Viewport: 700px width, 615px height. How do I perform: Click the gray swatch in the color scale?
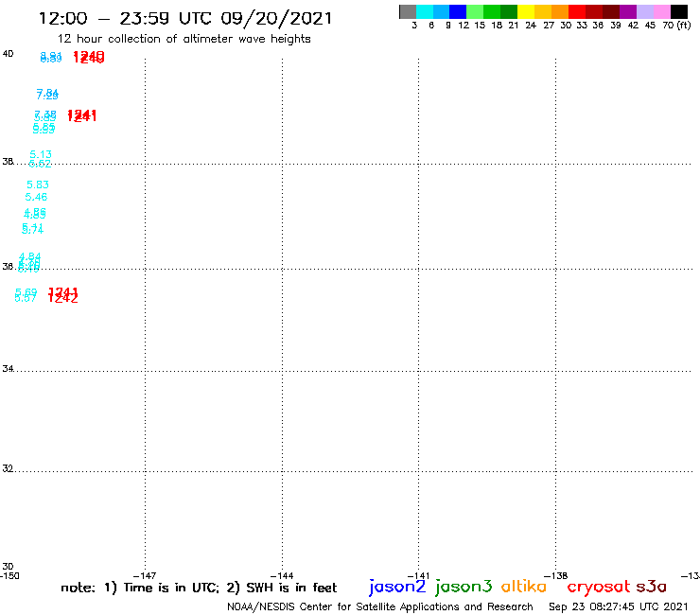pyautogui.click(x=408, y=11)
